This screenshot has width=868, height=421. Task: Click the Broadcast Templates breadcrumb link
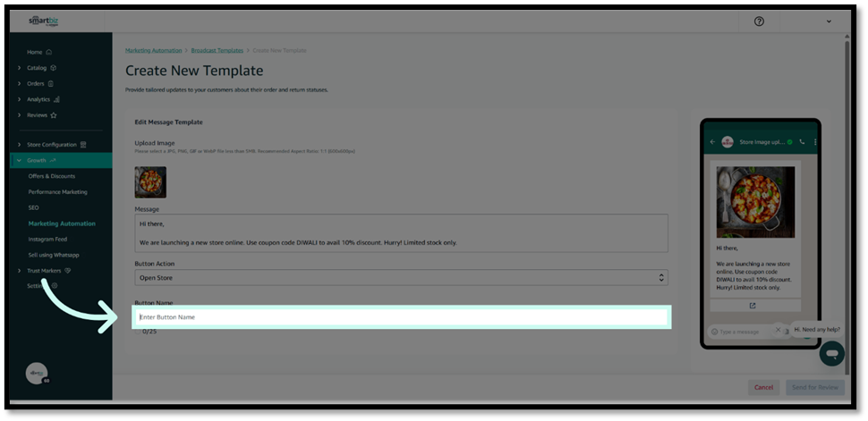tap(217, 51)
